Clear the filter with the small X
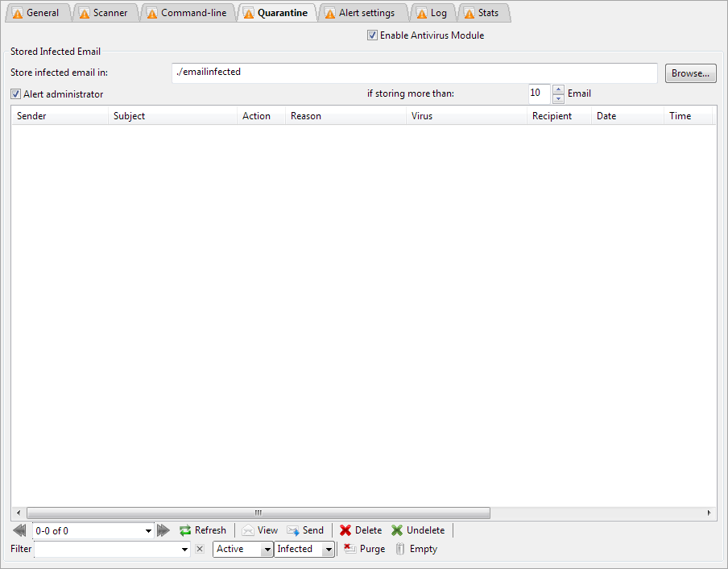 point(200,549)
